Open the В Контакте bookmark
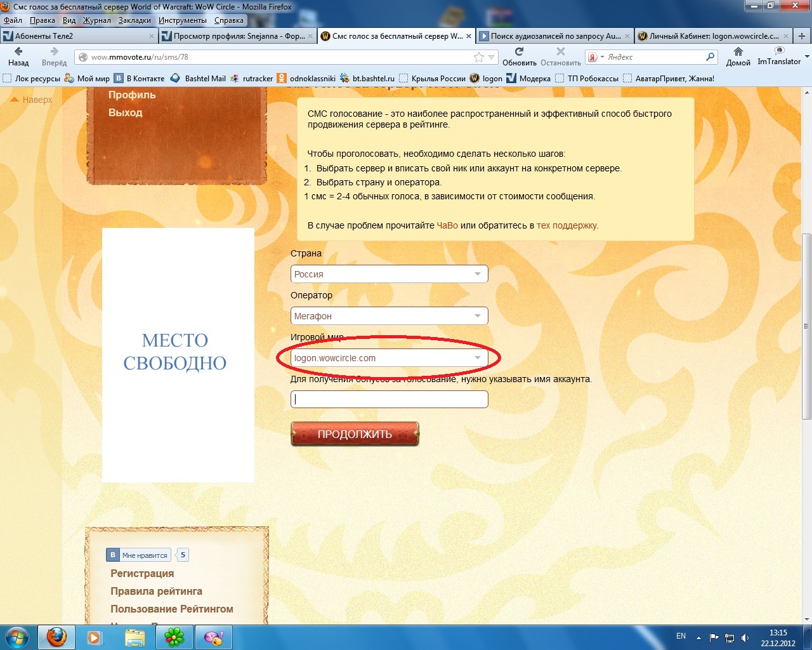The height and width of the screenshot is (650, 812). click(x=139, y=79)
